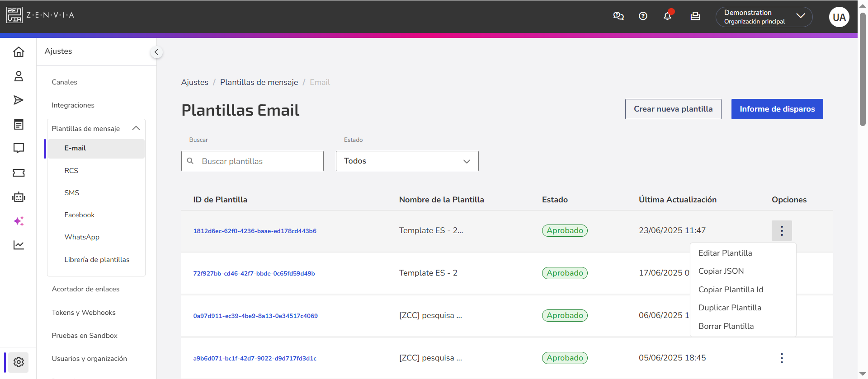Image resolution: width=868 pixels, height=379 pixels.
Task: Click Aprobado badge of Template ES - 2 row
Action: pos(565,273)
